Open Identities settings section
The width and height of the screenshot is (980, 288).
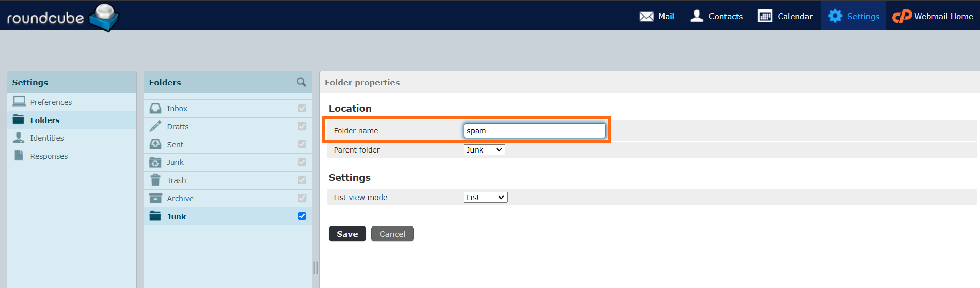[72, 138]
